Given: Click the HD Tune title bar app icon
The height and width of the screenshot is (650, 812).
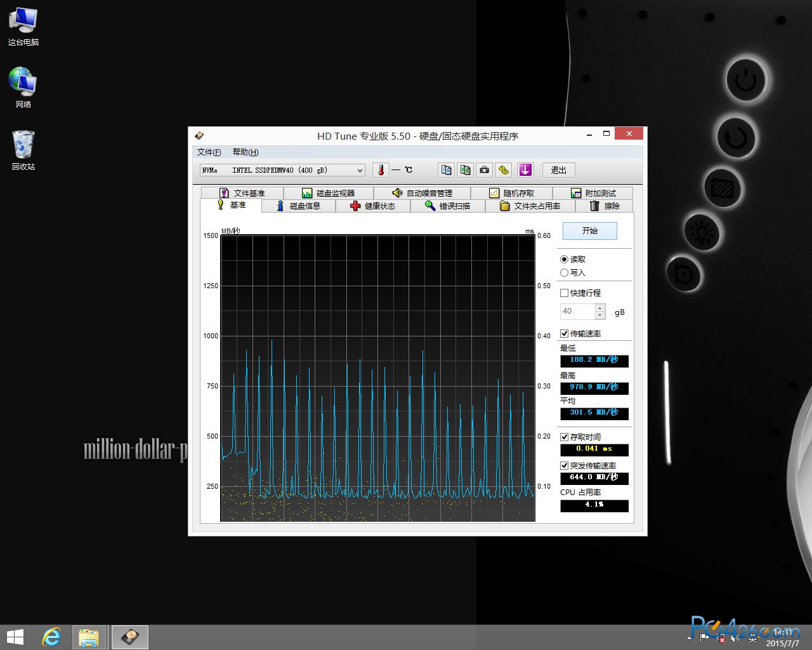Looking at the screenshot, I should (x=199, y=136).
